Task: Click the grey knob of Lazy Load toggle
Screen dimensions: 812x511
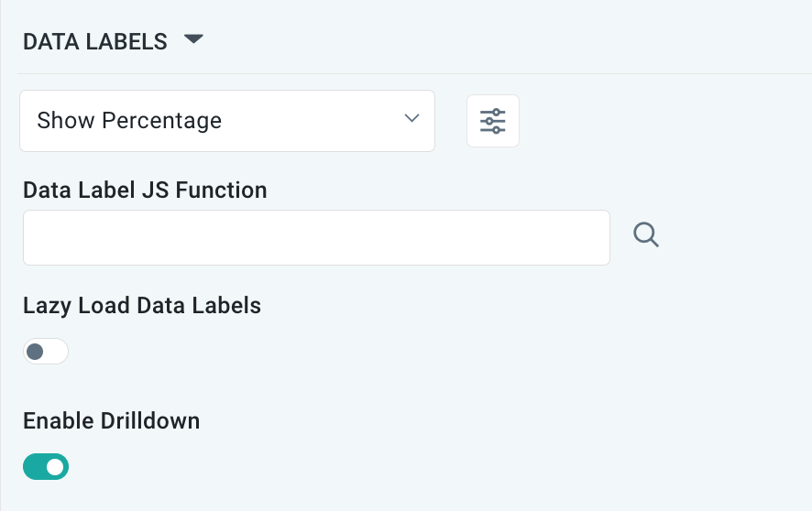Action: coord(36,352)
